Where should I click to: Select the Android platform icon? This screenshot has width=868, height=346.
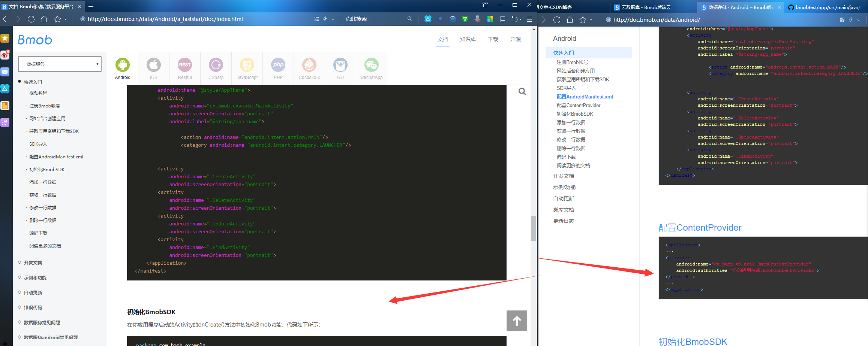(123, 65)
